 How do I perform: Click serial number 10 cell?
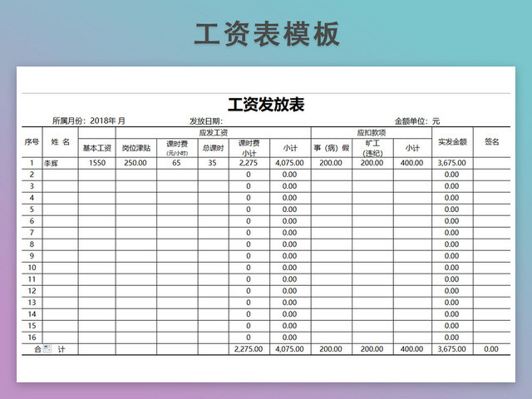32,268
